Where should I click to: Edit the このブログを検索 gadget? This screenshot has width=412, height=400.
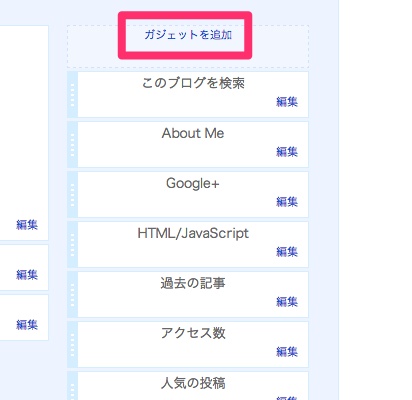pos(287,102)
